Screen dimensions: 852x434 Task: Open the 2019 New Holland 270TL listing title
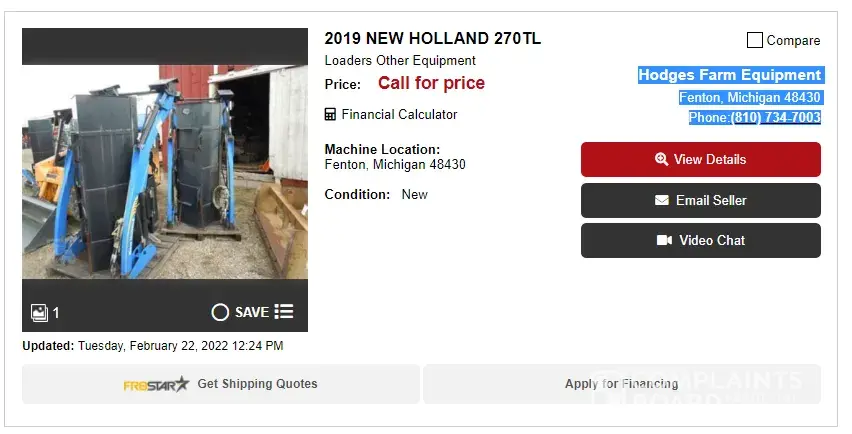click(x=432, y=39)
